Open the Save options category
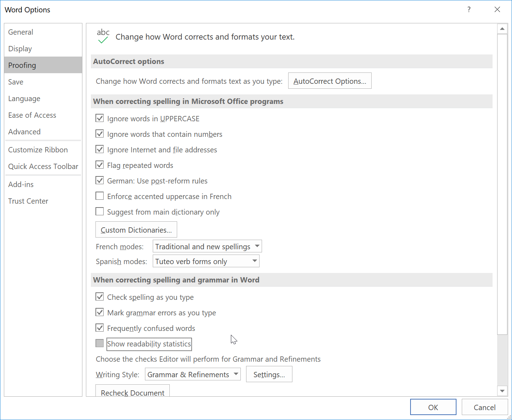 point(43,82)
